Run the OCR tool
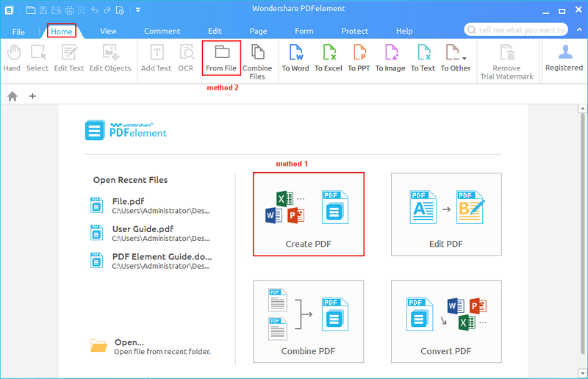Screen dimensions: 588x379 point(186,58)
